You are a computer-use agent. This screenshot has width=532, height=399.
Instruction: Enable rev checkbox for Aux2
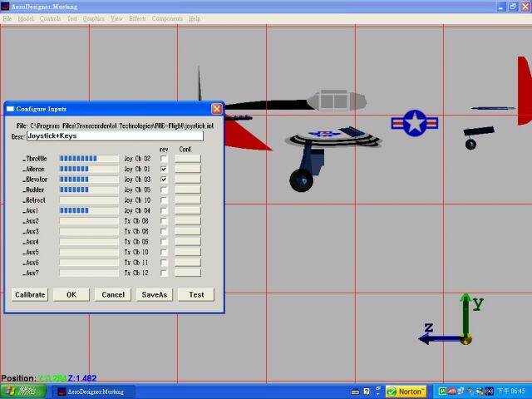pyautogui.click(x=164, y=221)
